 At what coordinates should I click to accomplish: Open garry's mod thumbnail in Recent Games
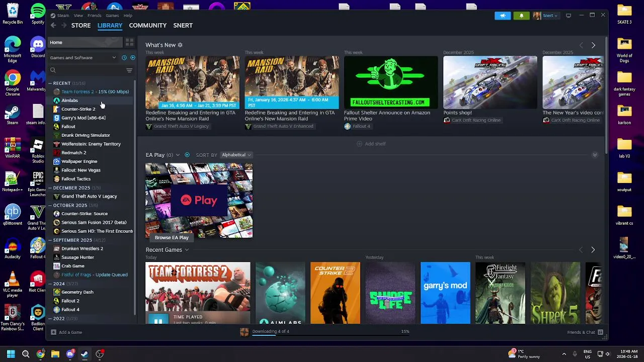point(445,293)
